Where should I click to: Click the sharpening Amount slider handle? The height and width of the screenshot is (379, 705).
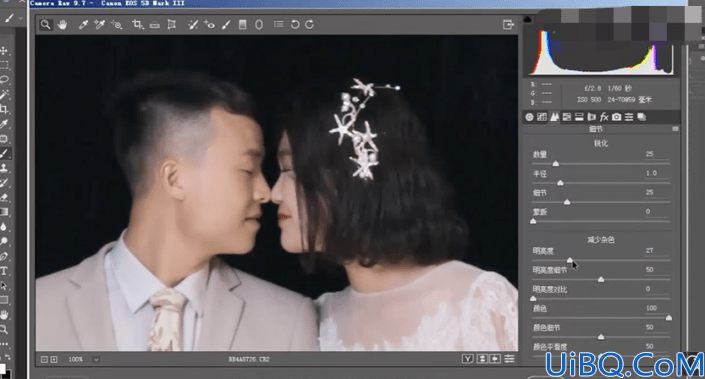click(x=556, y=164)
